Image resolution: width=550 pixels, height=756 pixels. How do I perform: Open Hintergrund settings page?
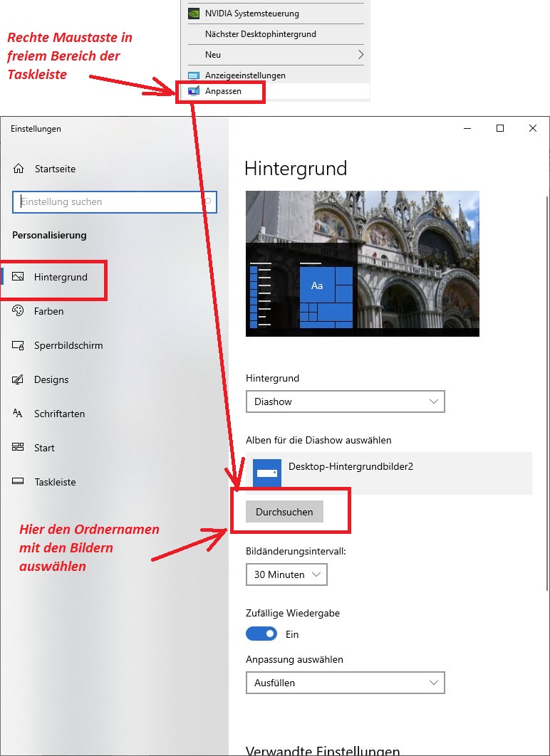click(x=114, y=277)
